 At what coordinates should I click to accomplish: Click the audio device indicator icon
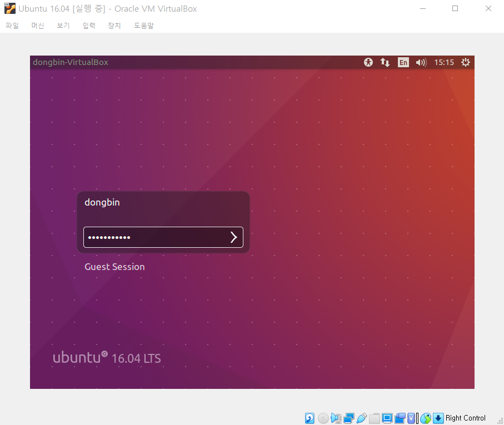pos(336,418)
